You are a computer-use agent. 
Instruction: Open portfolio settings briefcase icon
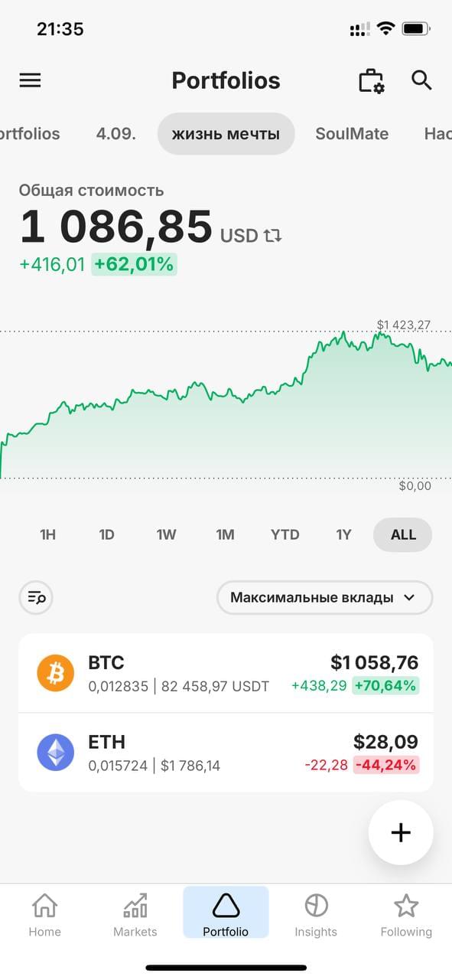[371, 80]
